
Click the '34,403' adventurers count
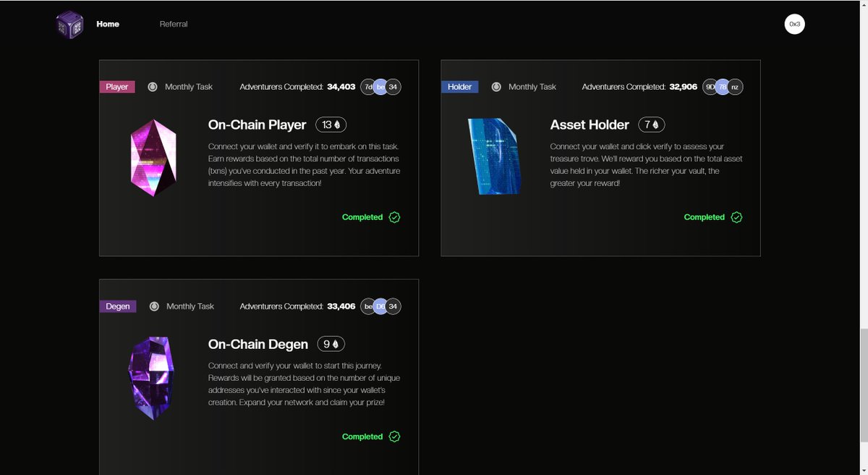pyautogui.click(x=341, y=87)
